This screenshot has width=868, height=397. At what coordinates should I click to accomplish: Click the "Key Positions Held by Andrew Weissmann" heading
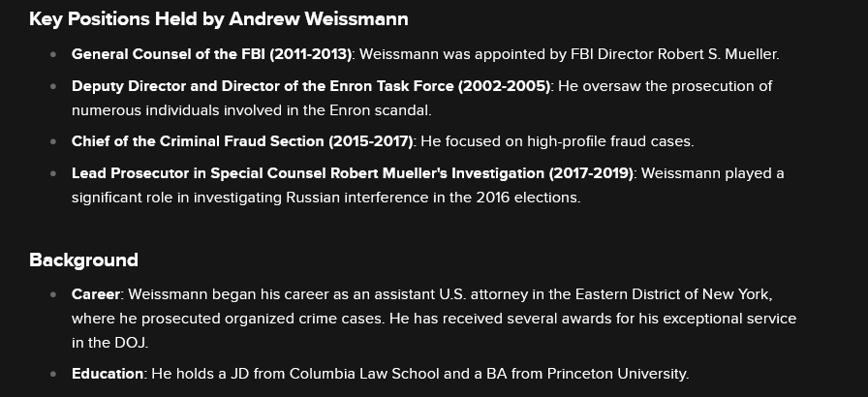pyautogui.click(x=218, y=19)
